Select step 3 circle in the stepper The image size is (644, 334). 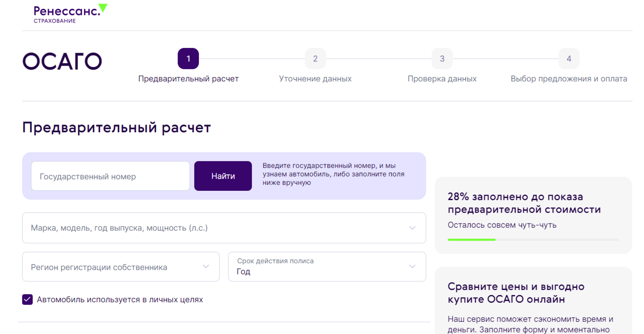(x=442, y=58)
